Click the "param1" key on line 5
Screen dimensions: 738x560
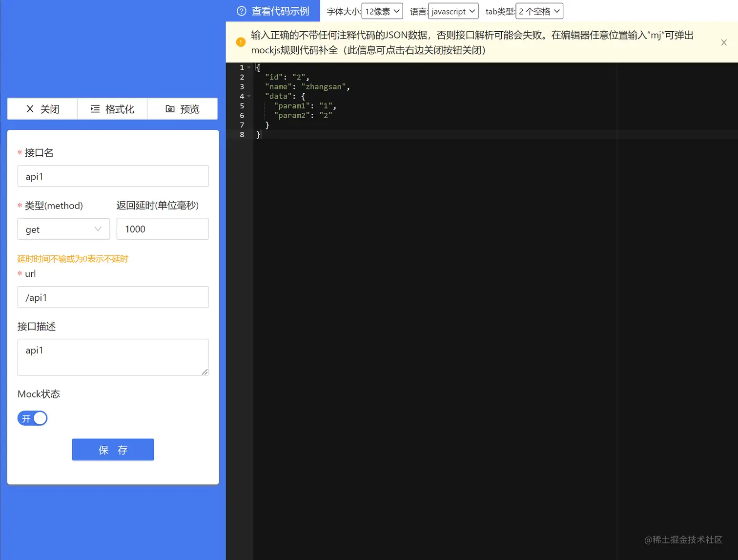click(x=292, y=106)
